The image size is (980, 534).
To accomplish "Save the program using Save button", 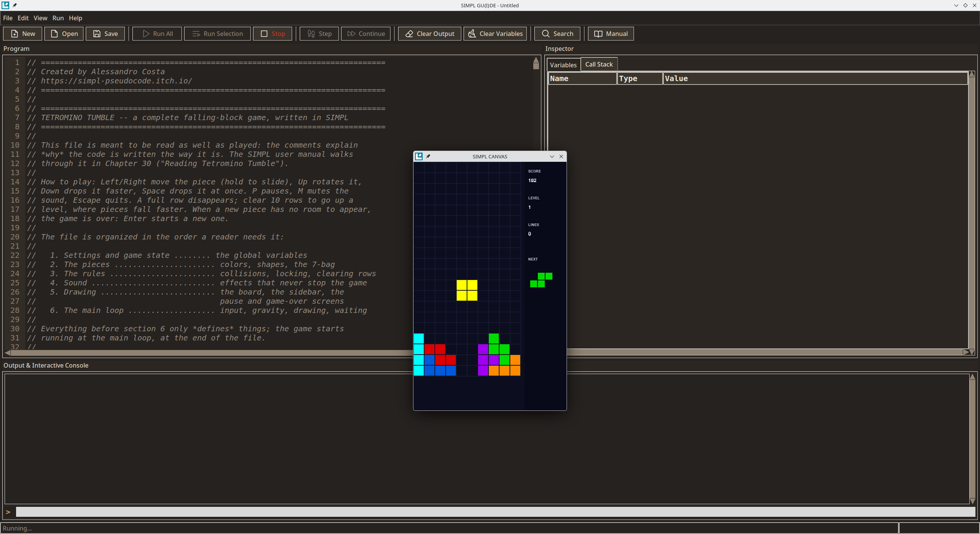I will click(x=105, y=34).
